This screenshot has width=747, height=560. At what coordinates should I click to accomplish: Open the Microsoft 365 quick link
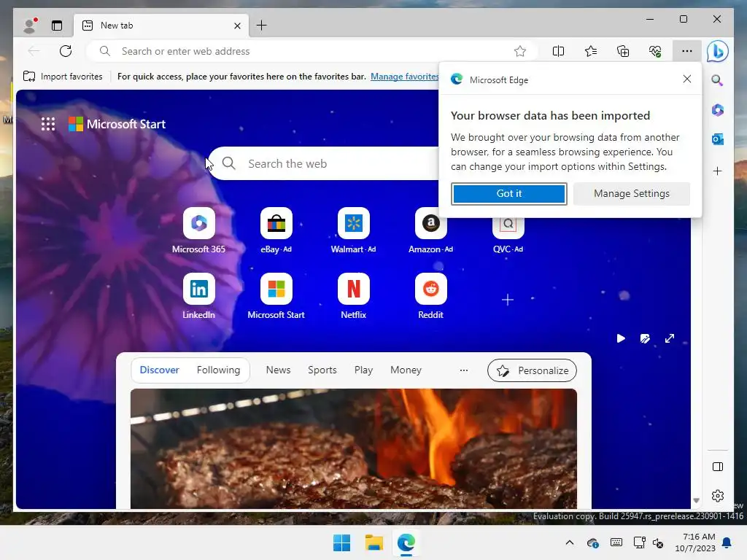(x=198, y=231)
